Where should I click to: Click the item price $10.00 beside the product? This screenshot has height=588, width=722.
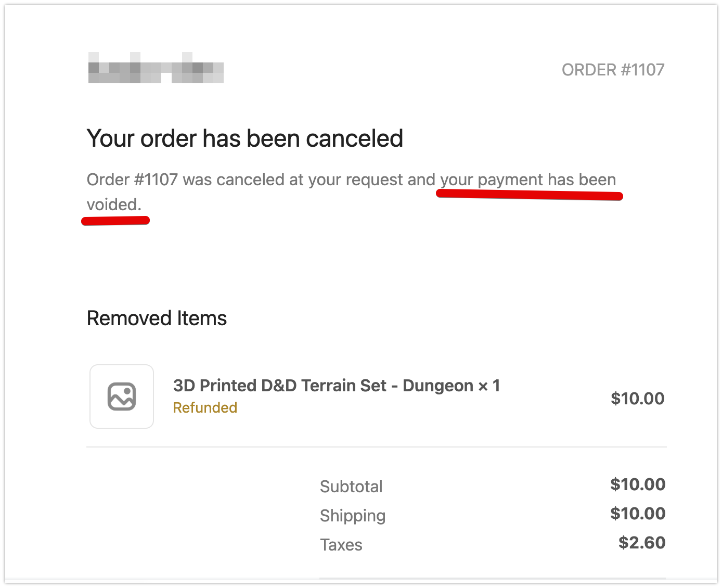pos(637,399)
